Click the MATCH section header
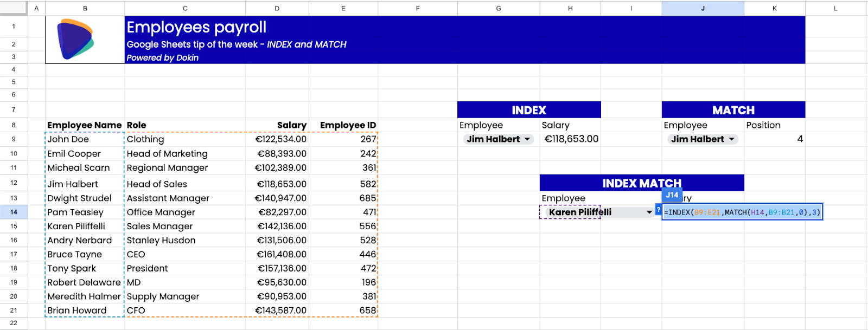 pos(733,110)
